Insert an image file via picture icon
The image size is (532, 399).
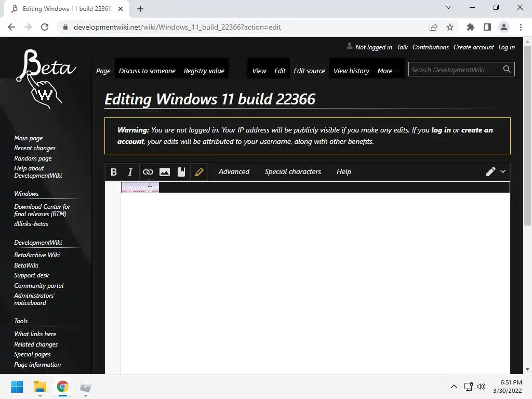pos(165,172)
